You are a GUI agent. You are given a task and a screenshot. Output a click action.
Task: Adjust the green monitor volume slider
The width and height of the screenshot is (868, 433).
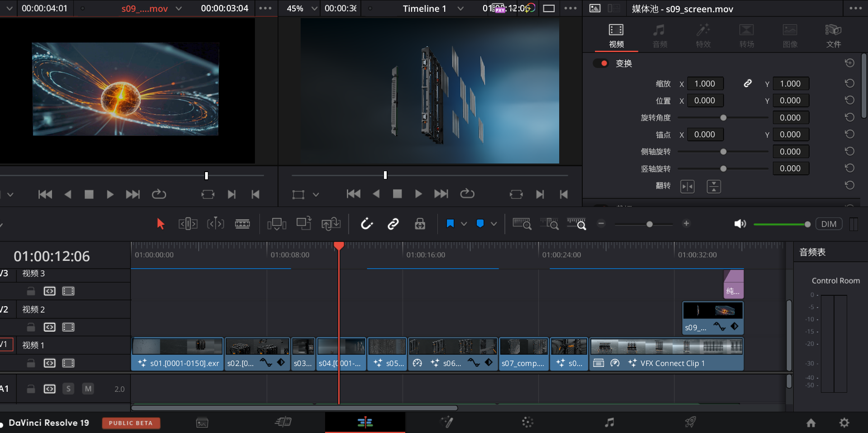pyautogui.click(x=782, y=224)
